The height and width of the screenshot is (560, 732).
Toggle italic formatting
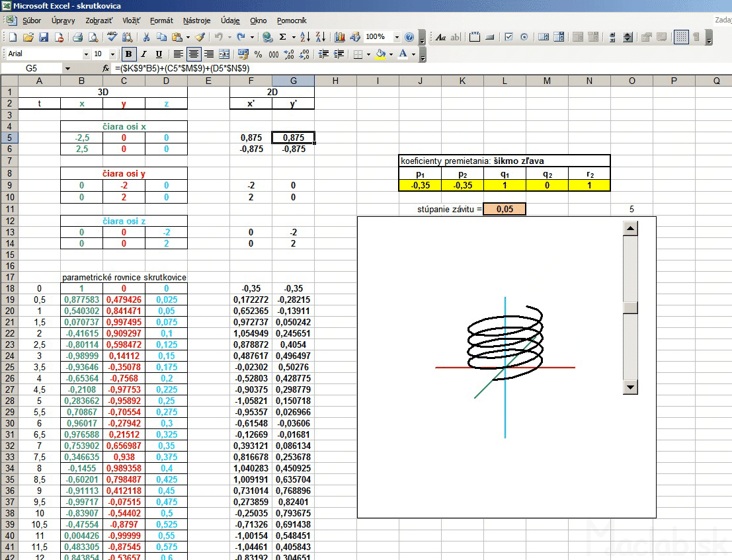[143, 54]
